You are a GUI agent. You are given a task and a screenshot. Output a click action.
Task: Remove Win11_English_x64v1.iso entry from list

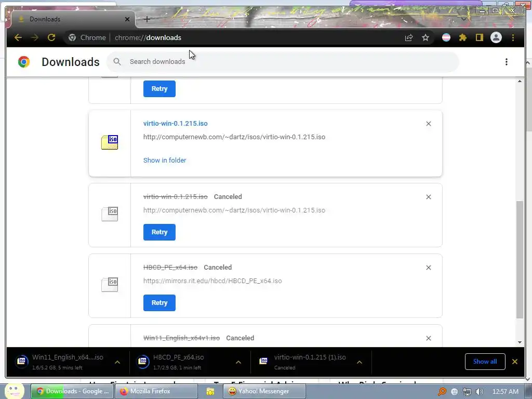[x=429, y=338]
